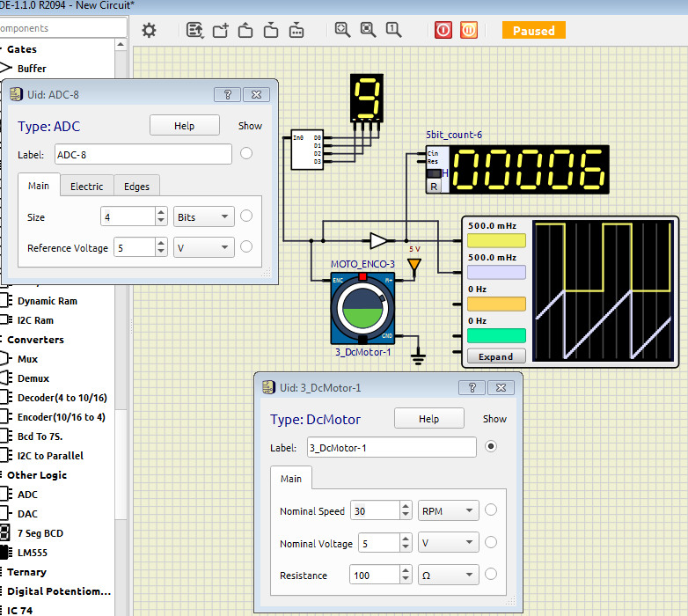Click the yellow channel color swatch
The width and height of the screenshot is (688, 616).
pos(496,240)
